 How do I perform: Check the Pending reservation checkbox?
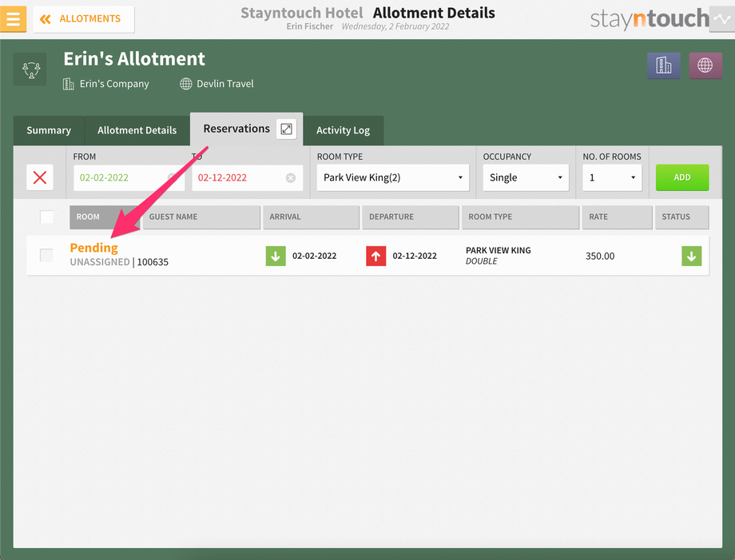point(46,256)
